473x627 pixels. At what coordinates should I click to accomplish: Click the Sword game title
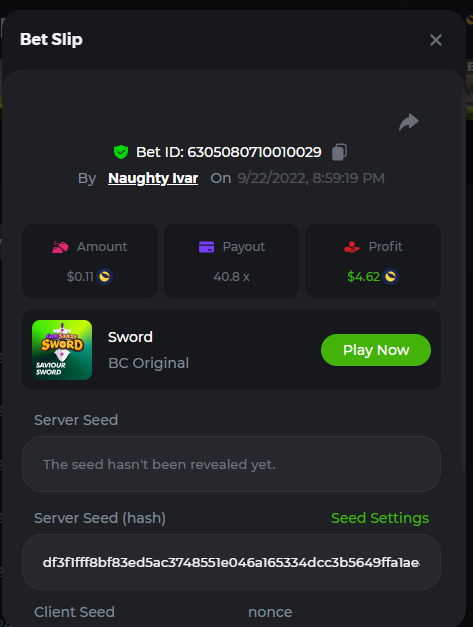point(130,337)
